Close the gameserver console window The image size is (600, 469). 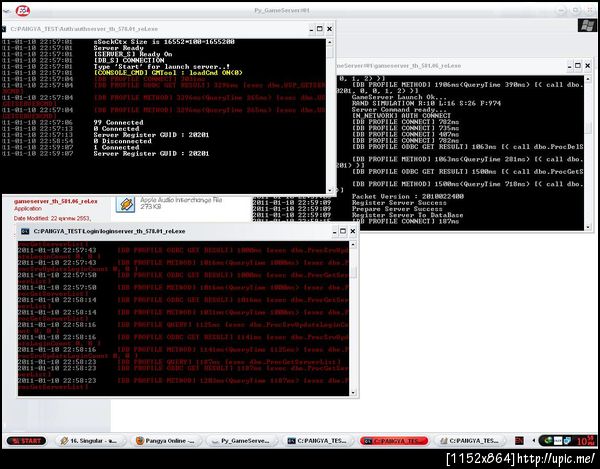(x=587, y=66)
